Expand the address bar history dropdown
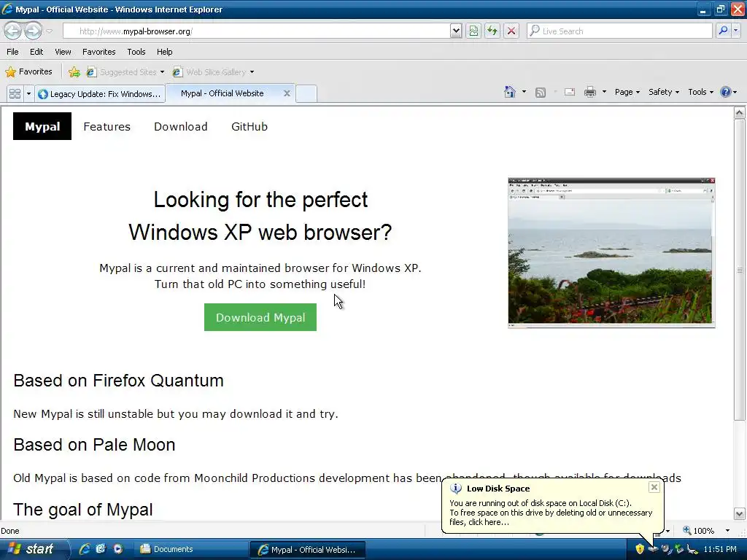The height and width of the screenshot is (560, 747). [456, 31]
